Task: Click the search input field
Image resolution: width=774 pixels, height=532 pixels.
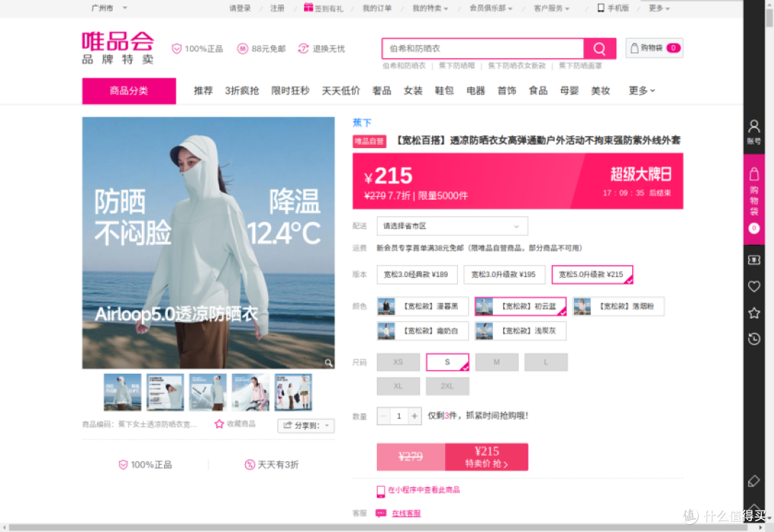Action: coord(483,48)
